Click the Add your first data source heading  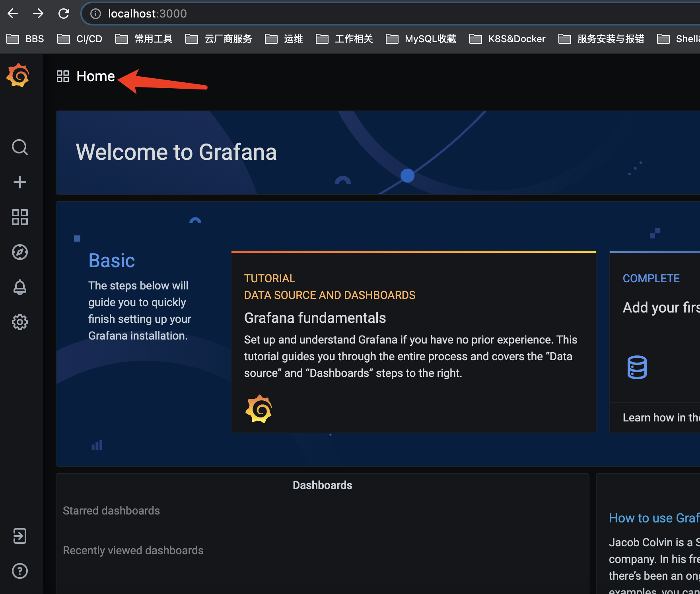[x=661, y=307]
